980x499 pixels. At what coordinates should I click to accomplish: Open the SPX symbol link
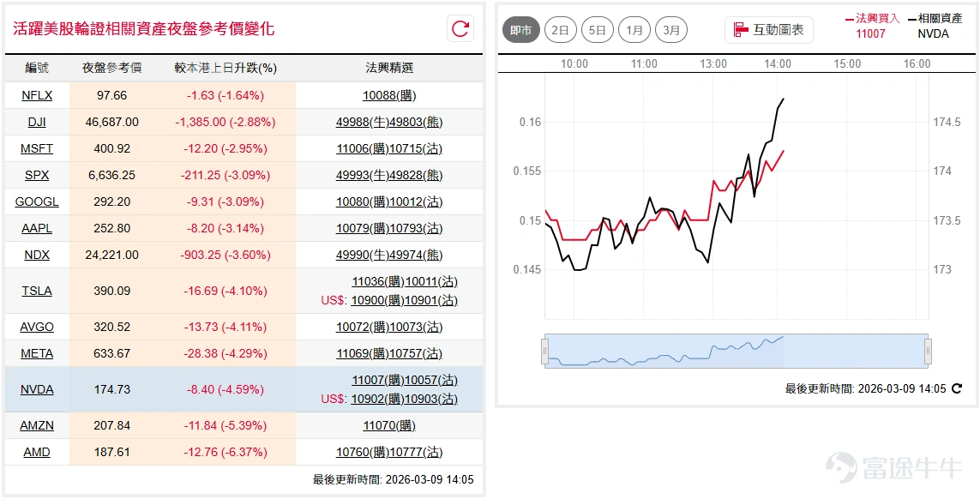[37, 176]
